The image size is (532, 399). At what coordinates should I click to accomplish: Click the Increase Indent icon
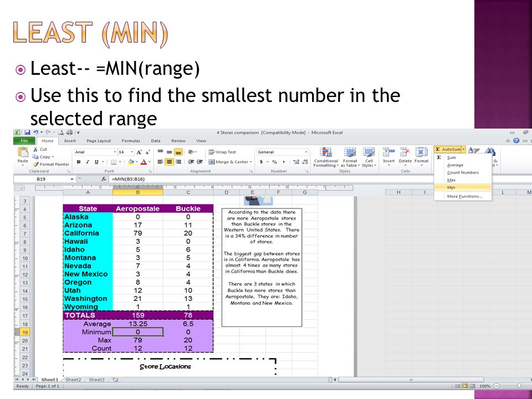(x=199, y=162)
